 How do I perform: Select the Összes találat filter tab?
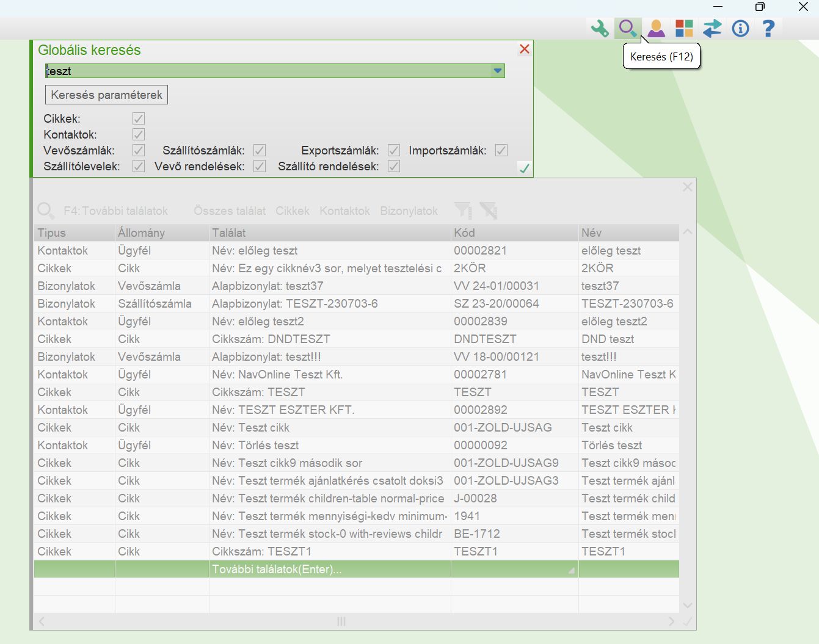[230, 211]
